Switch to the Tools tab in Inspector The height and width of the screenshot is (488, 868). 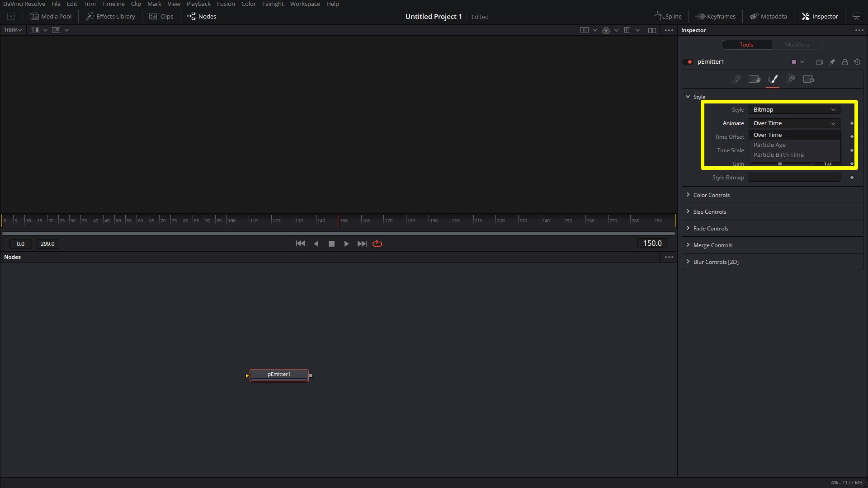tap(746, 45)
